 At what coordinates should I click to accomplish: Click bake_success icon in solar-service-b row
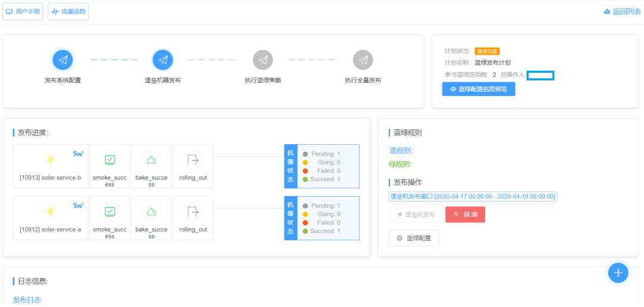[x=151, y=160]
